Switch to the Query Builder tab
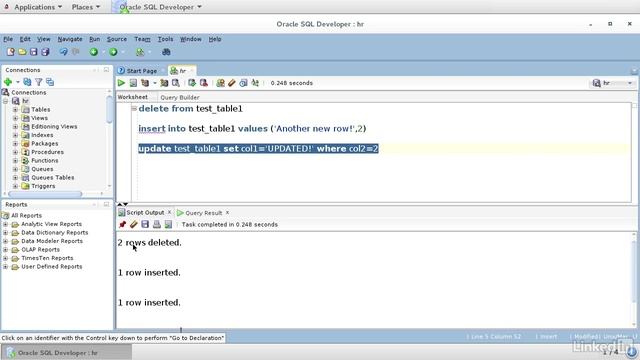The height and width of the screenshot is (360, 640). click(180, 97)
